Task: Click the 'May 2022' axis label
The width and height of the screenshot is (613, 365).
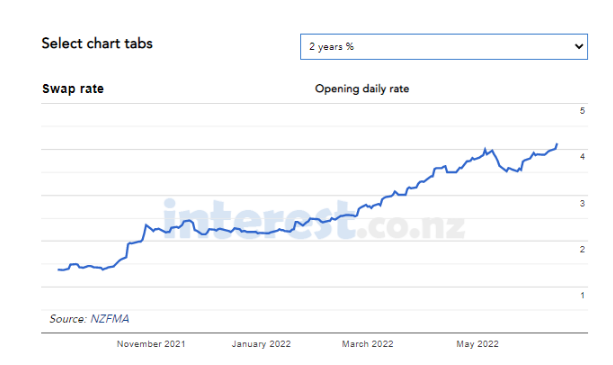Action: point(477,344)
